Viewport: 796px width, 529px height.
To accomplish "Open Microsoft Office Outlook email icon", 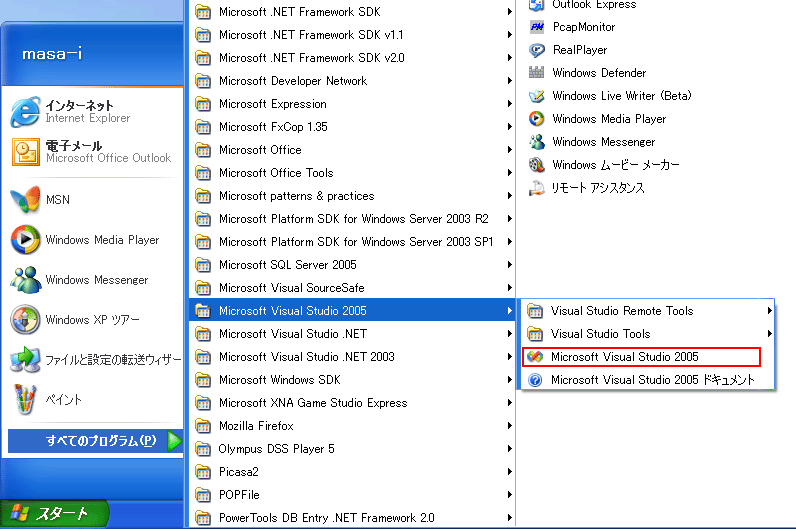I will coord(25,152).
